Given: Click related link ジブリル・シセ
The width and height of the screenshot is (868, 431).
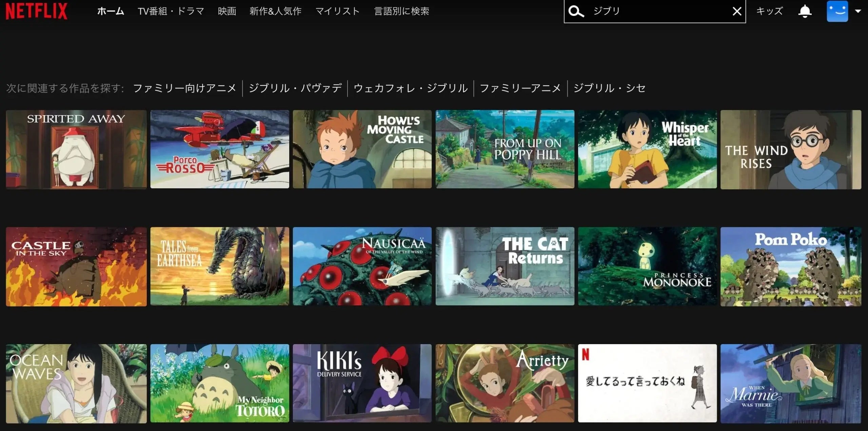Looking at the screenshot, I should point(609,88).
